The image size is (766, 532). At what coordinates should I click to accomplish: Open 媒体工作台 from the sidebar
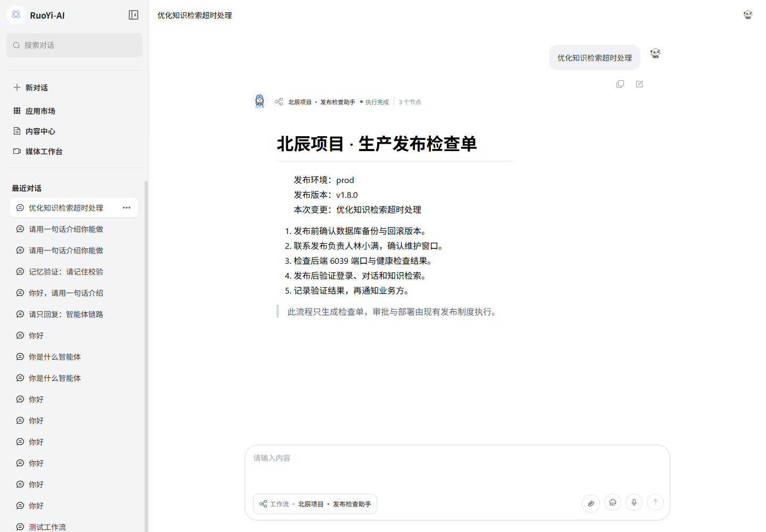pos(74,151)
